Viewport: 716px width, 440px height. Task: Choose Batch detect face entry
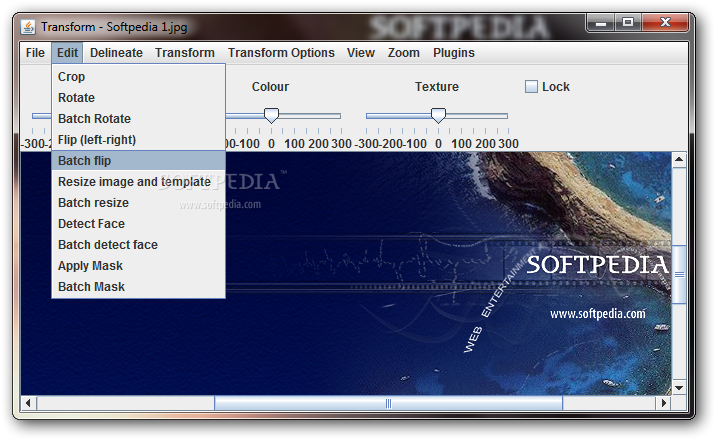point(139,245)
